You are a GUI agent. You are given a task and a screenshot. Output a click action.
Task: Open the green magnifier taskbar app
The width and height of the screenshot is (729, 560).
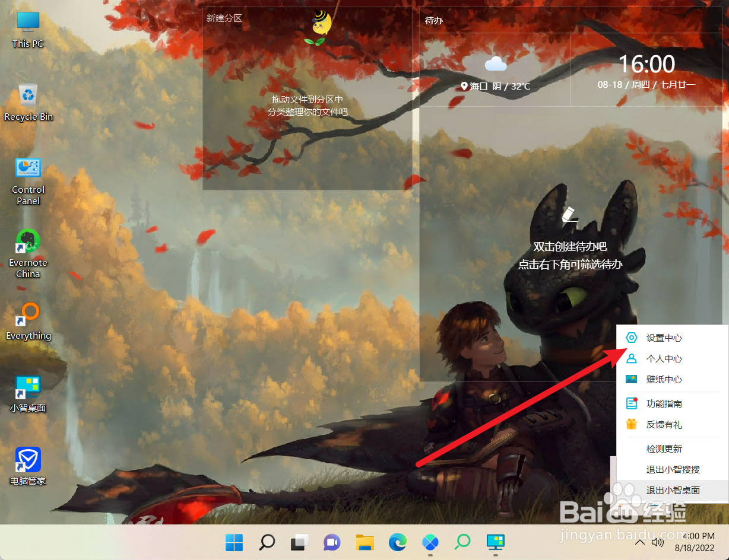coord(462,542)
